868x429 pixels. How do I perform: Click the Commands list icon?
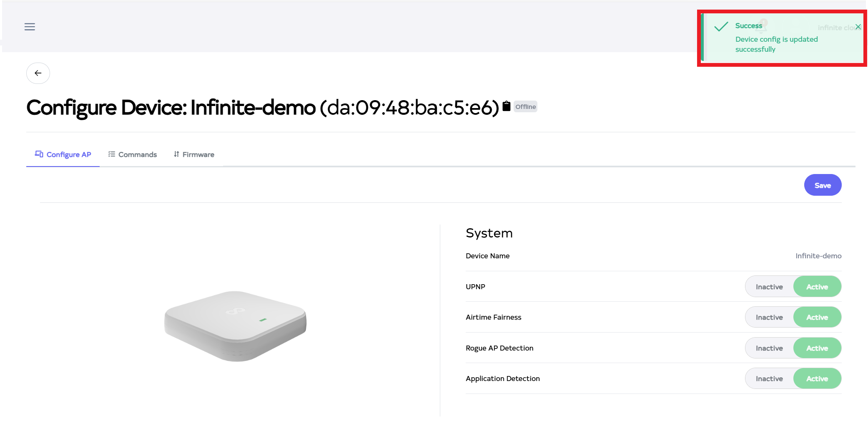pos(111,154)
